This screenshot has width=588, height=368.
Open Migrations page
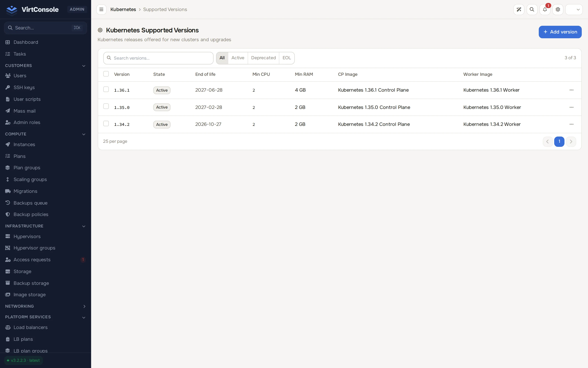coord(45,191)
